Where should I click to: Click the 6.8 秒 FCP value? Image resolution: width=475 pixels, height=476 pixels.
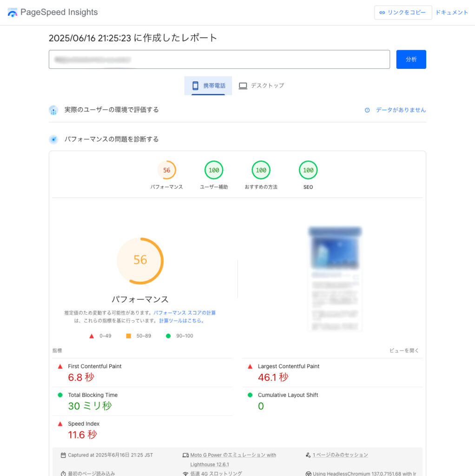(x=81, y=377)
